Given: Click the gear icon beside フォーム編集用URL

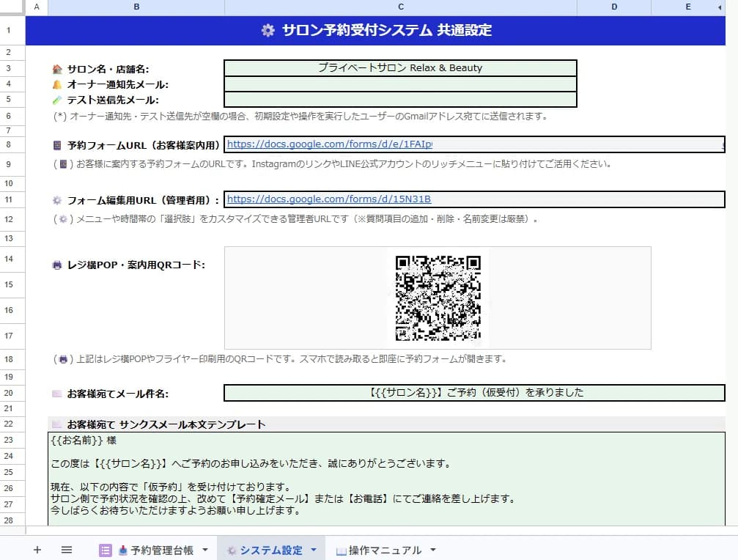Looking at the screenshot, I should pyautogui.click(x=57, y=200).
